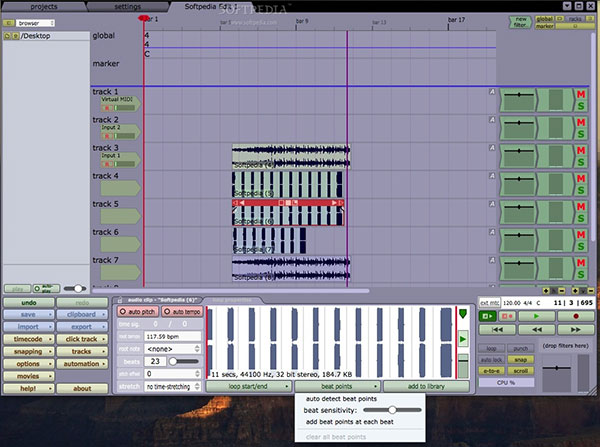Open the browser mode dropdown
Screen dimensions: 600x447
tap(35, 23)
